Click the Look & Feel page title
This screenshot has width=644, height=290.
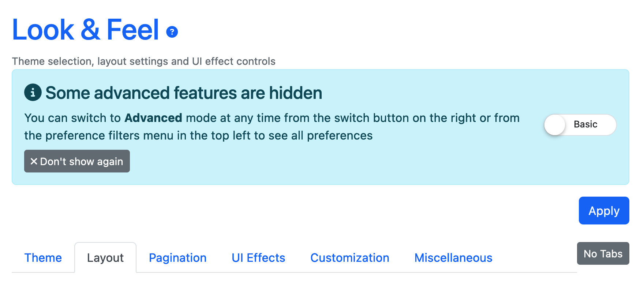(86, 30)
